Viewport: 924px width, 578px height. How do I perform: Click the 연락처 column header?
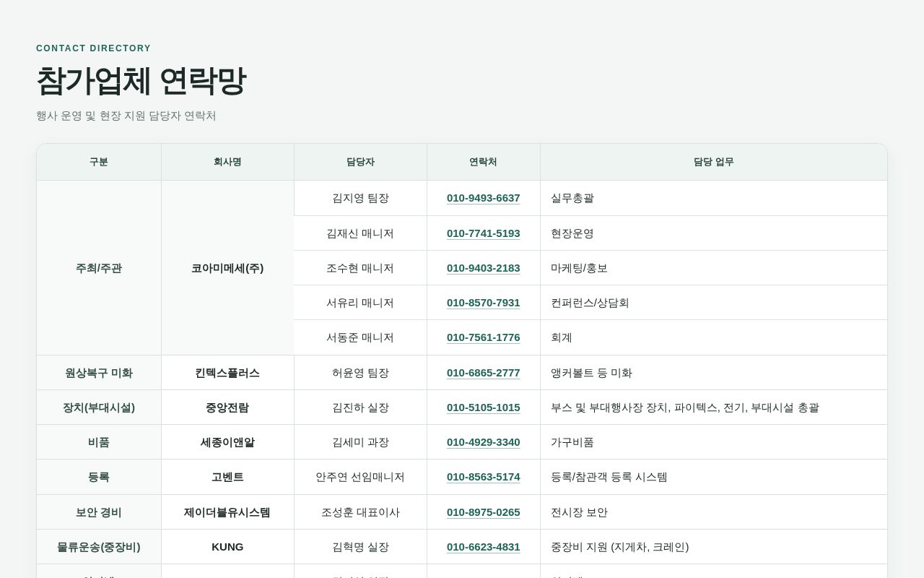point(483,162)
